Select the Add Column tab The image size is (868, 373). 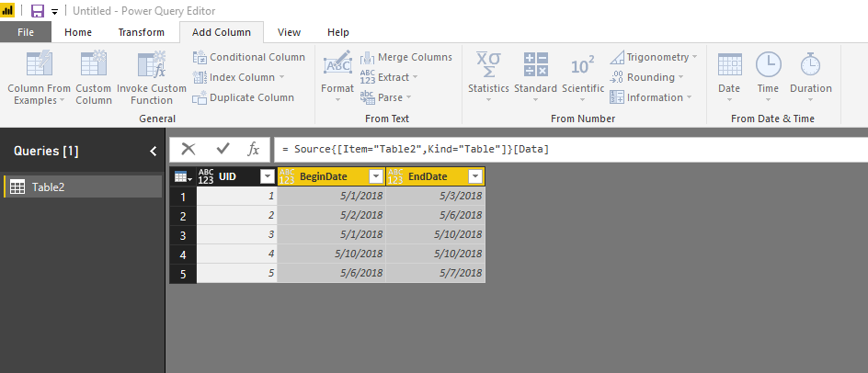222,32
